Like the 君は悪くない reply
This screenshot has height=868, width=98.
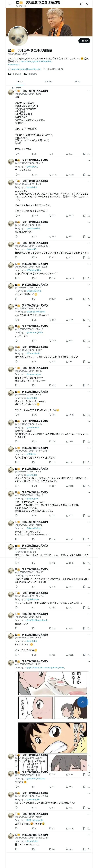pyautogui.click(x=50, y=628)
